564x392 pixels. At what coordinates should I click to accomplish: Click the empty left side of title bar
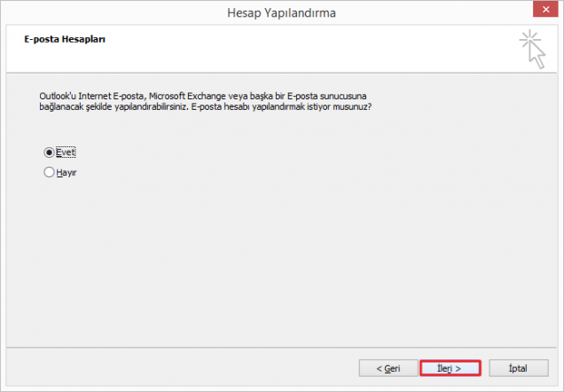89,12
